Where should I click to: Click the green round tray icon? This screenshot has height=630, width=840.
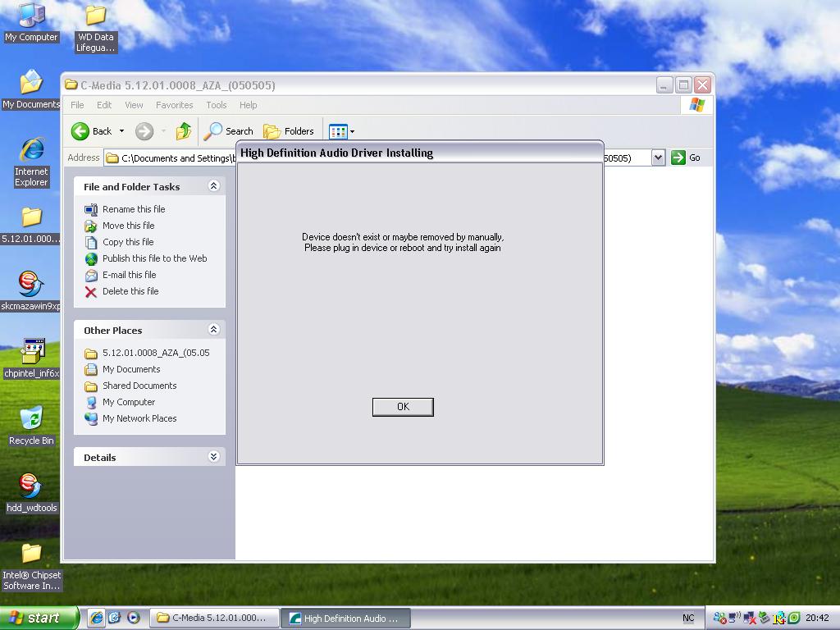[x=794, y=618]
